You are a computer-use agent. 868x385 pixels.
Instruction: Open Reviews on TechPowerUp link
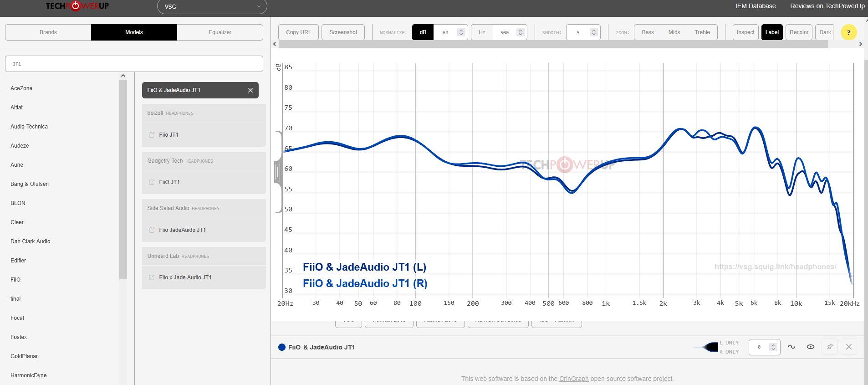827,6
